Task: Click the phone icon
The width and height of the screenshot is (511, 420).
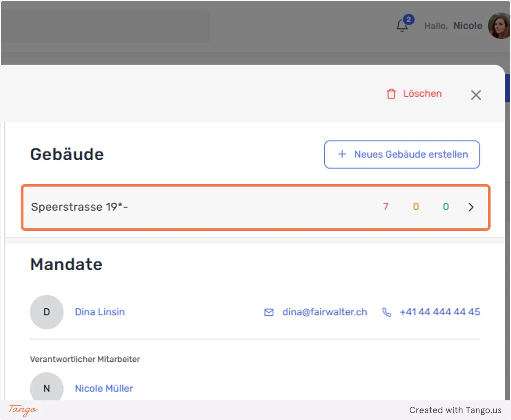Action: [x=387, y=312]
